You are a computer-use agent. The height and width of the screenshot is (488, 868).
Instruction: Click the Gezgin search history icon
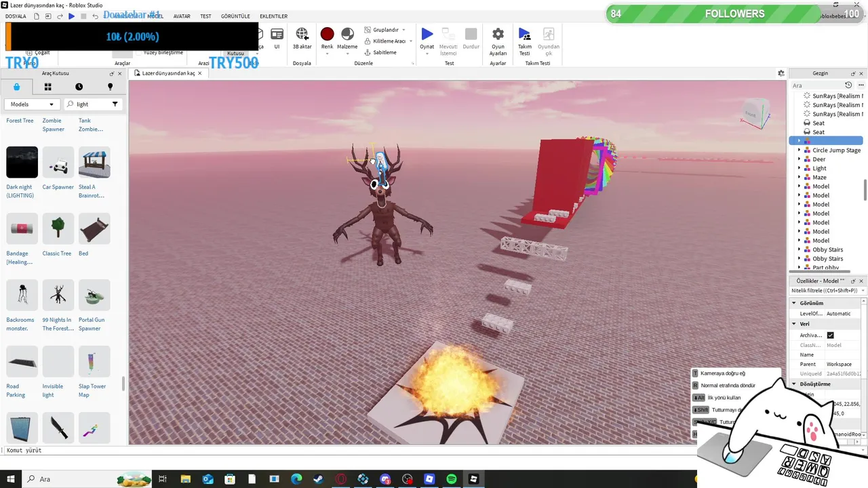[x=848, y=85]
